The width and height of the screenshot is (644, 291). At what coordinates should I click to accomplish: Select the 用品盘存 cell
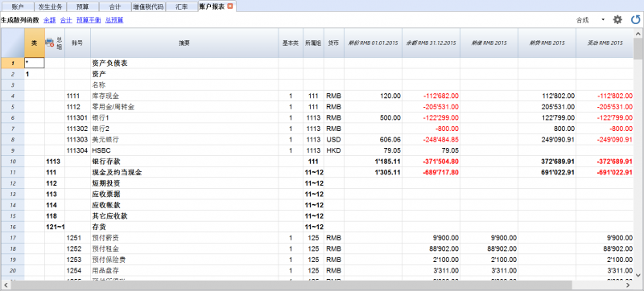click(184, 271)
